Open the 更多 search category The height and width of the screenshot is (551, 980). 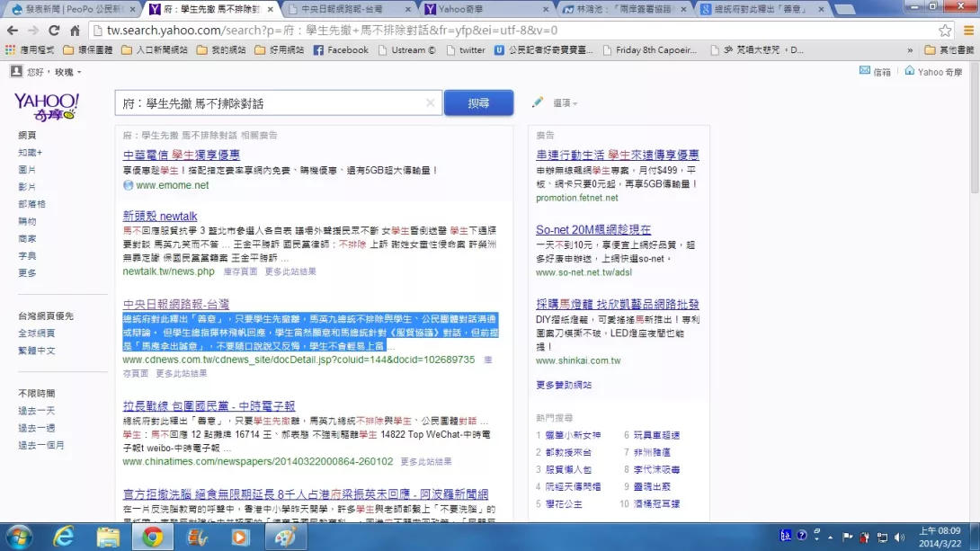coord(27,273)
